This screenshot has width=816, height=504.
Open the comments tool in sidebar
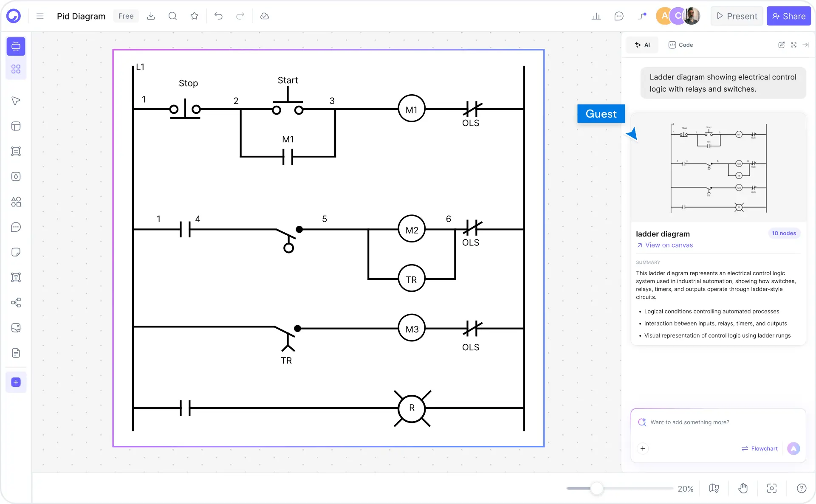pos(16,227)
